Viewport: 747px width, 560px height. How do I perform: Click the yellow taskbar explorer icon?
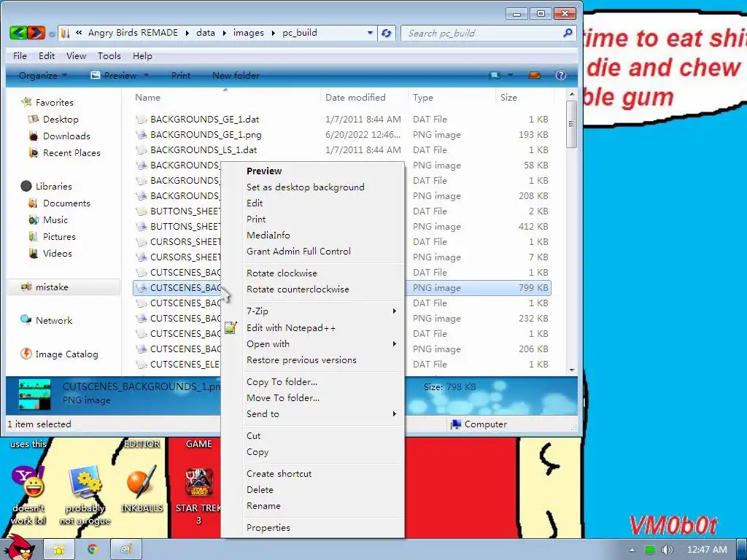pyautogui.click(x=59, y=550)
